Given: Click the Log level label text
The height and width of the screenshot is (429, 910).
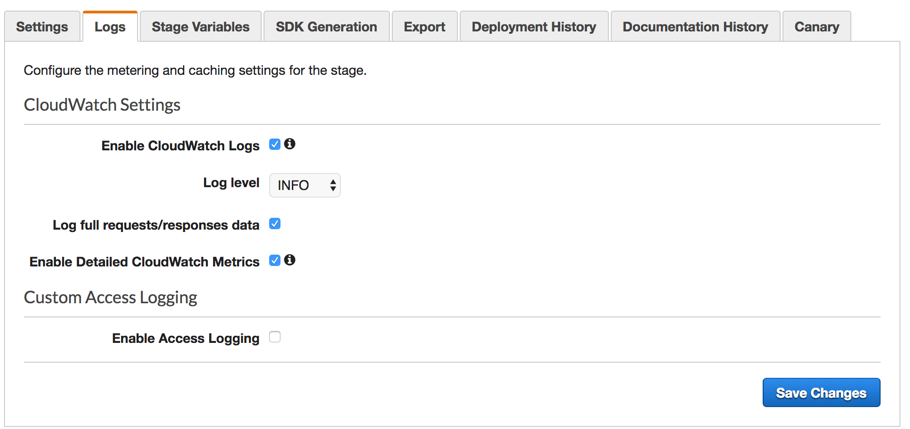Looking at the screenshot, I should (x=231, y=184).
